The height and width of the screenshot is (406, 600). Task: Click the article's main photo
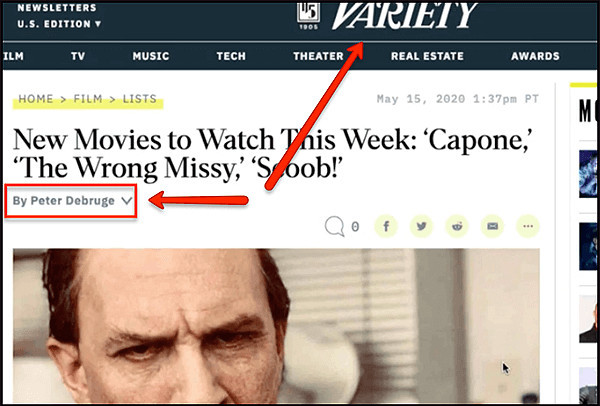tap(276, 325)
